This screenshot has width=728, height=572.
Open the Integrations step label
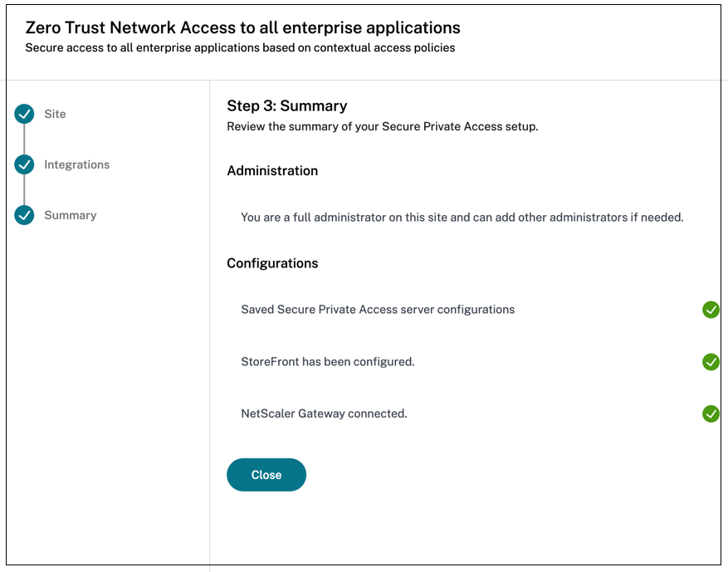[x=76, y=164]
